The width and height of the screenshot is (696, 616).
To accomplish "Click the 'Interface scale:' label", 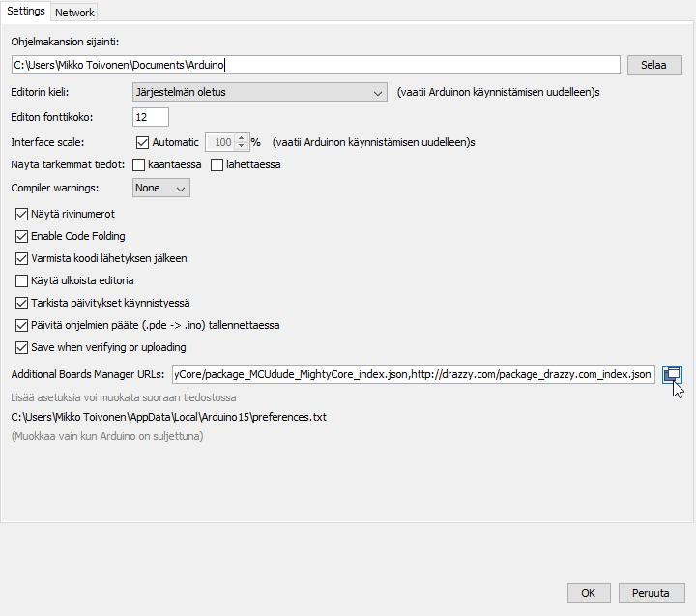I will point(47,142).
